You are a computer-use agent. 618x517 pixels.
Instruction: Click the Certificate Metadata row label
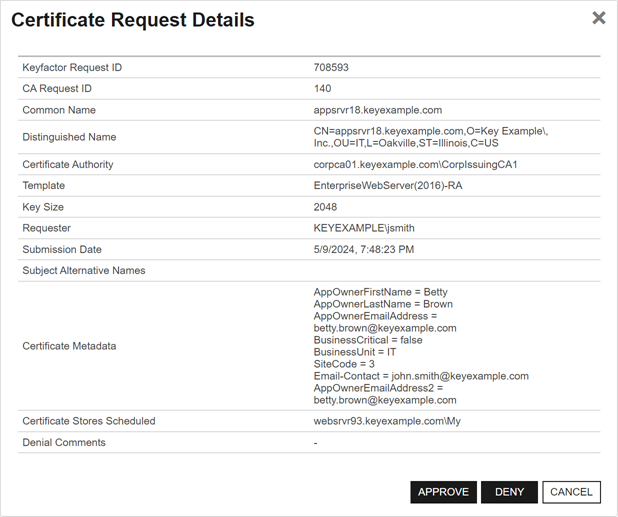point(69,346)
